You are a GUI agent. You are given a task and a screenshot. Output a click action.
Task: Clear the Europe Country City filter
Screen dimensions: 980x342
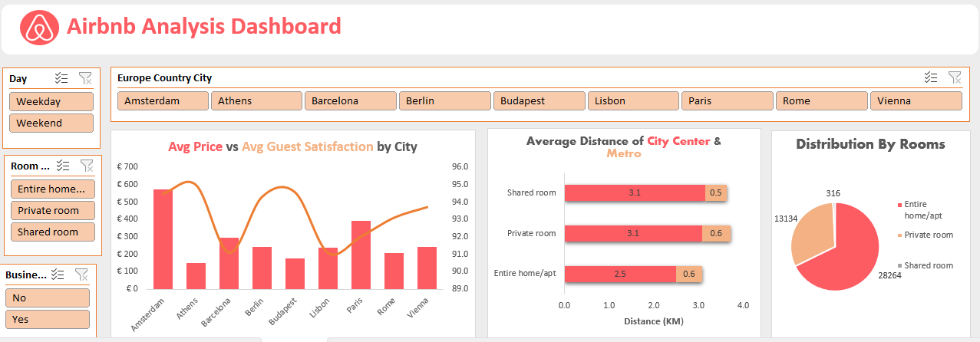(955, 77)
